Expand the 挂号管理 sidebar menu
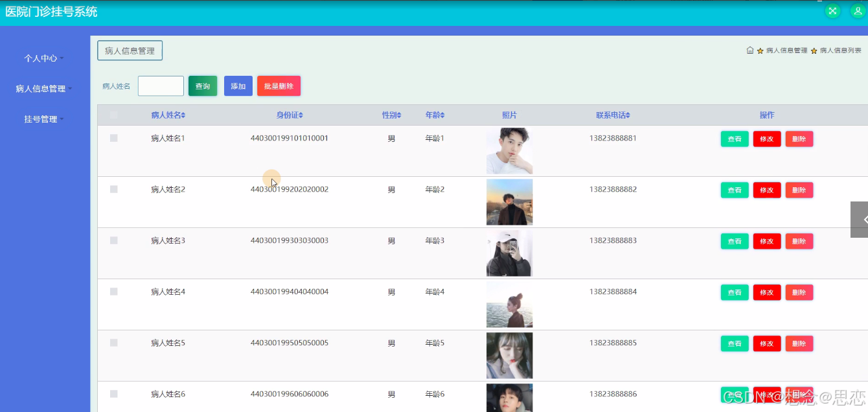868x412 pixels. (x=44, y=119)
